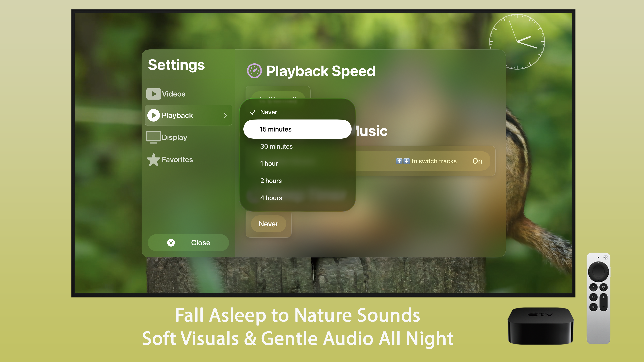Click the X icon on Close button
644x362 pixels.
coord(171,243)
